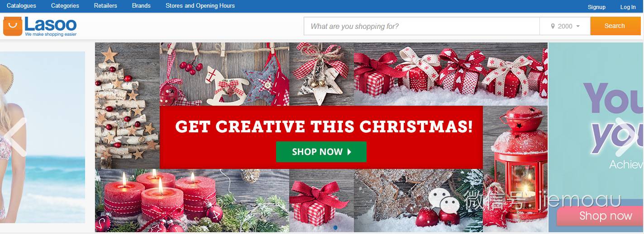Open Stores and Opening Hours
Viewport: 644px width, 234px height.
(x=200, y=6)
